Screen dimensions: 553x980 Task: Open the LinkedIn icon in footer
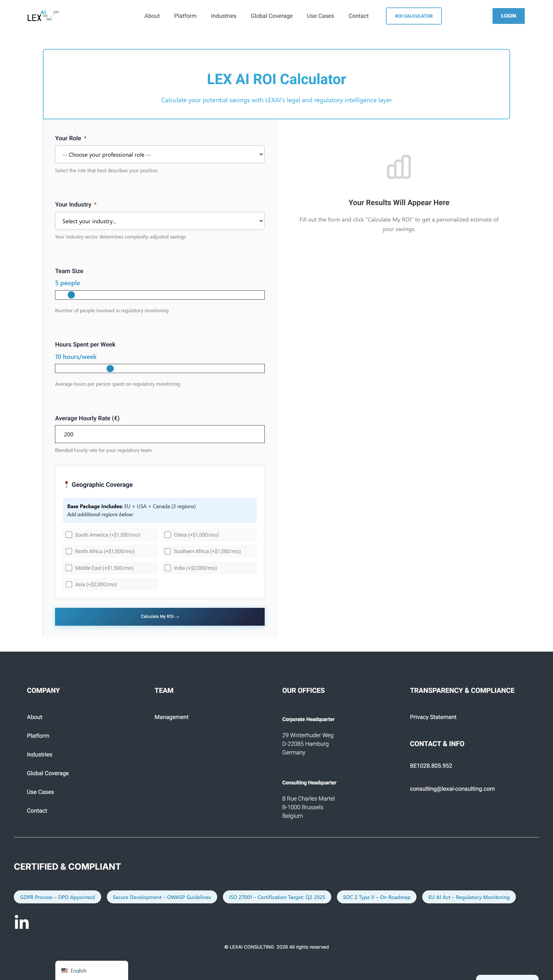22,922
